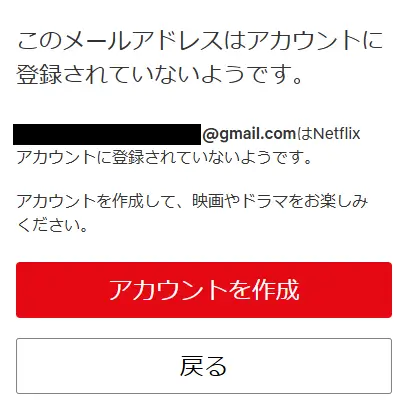Viewport: 409px width, 412px height.
Task: Click the red アカウントを作成 button
Action: click(x=204, y=290)
